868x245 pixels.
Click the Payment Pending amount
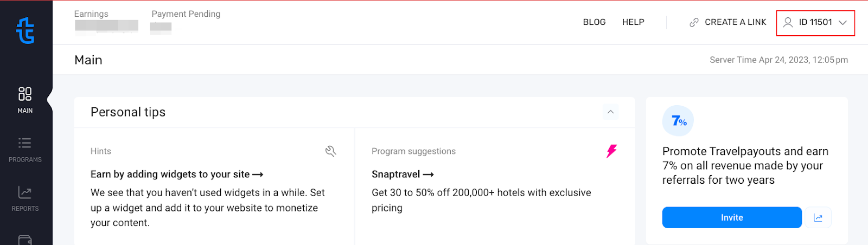161,28
